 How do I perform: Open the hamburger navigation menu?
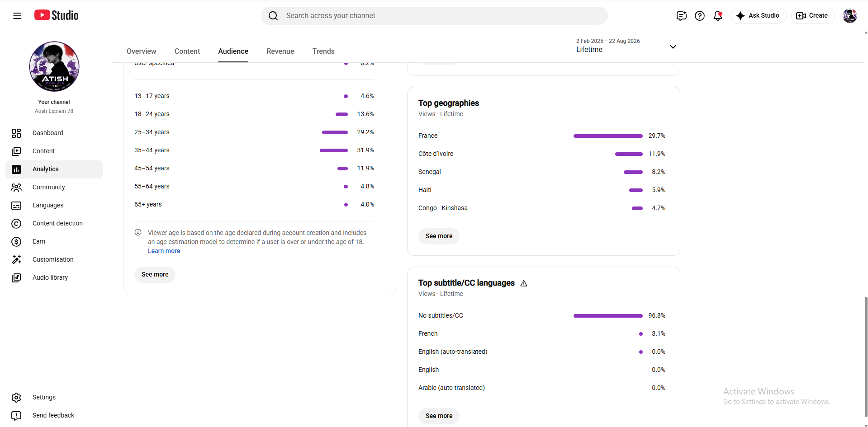[x=17, y=16]
